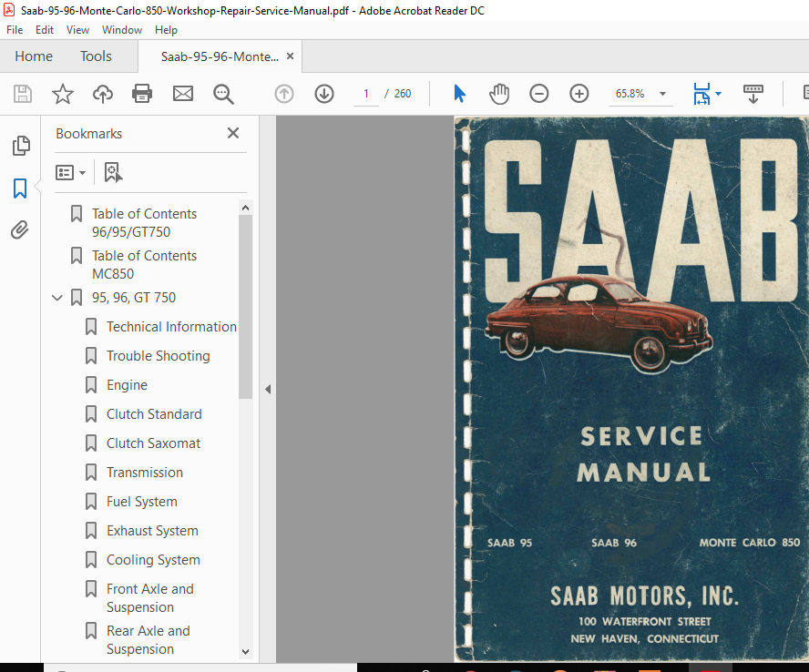
Task: Add the document to starred files
Action: click(x=63, y=94)
